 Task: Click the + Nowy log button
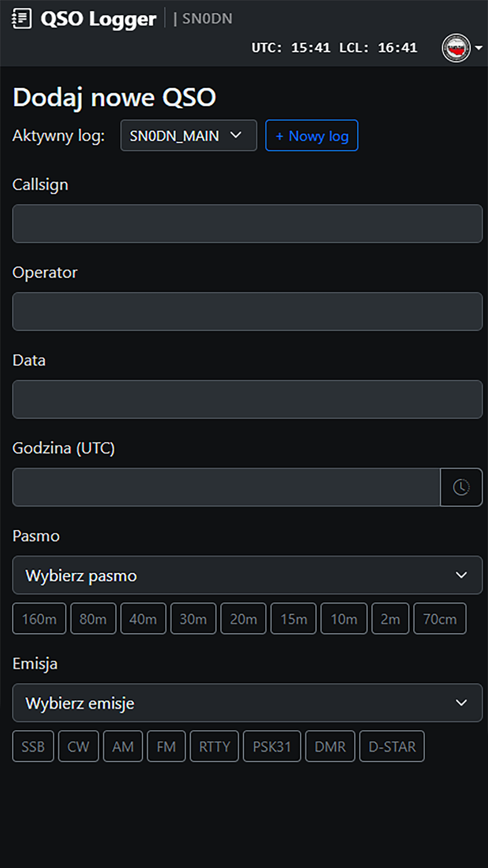click(312, 135)
